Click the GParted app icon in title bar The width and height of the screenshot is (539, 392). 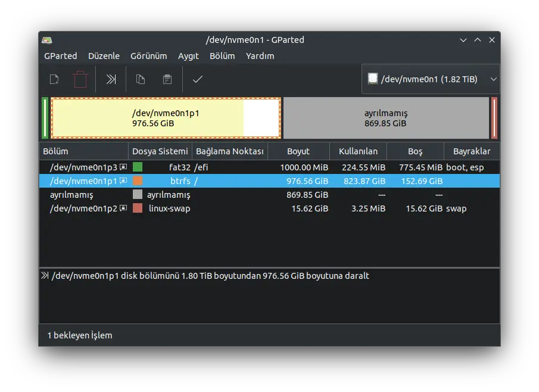[46, 41]
